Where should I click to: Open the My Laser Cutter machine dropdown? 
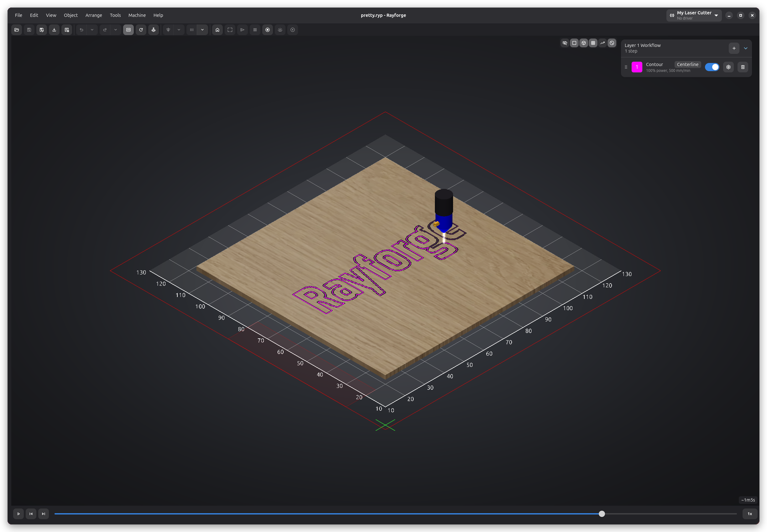coord(694,15)
